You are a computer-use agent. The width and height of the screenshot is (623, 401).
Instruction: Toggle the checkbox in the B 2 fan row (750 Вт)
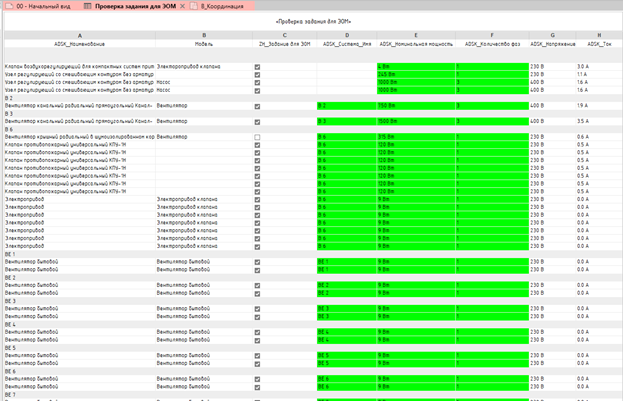pyautogui.click(x=257, y=106)
